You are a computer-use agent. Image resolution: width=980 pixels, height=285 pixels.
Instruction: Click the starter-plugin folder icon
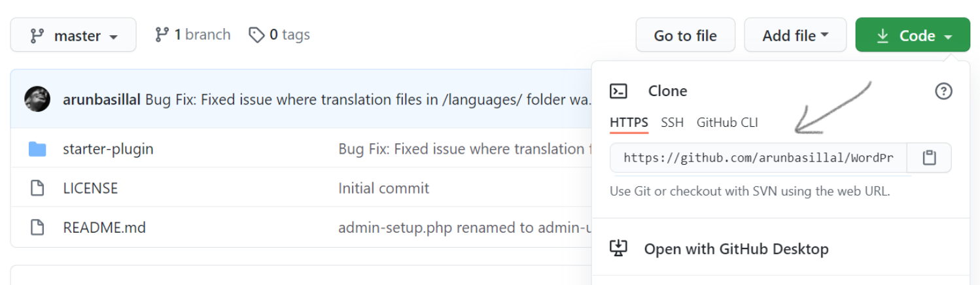[x=37, y=149]
